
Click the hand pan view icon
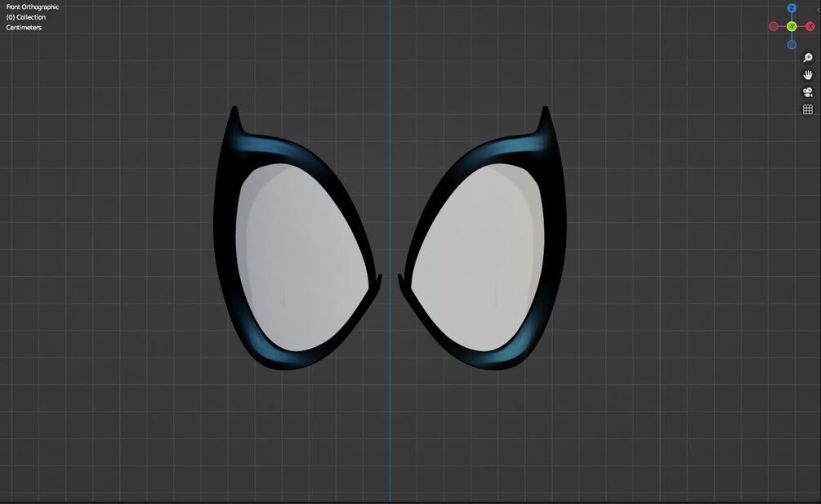[808, 75]
